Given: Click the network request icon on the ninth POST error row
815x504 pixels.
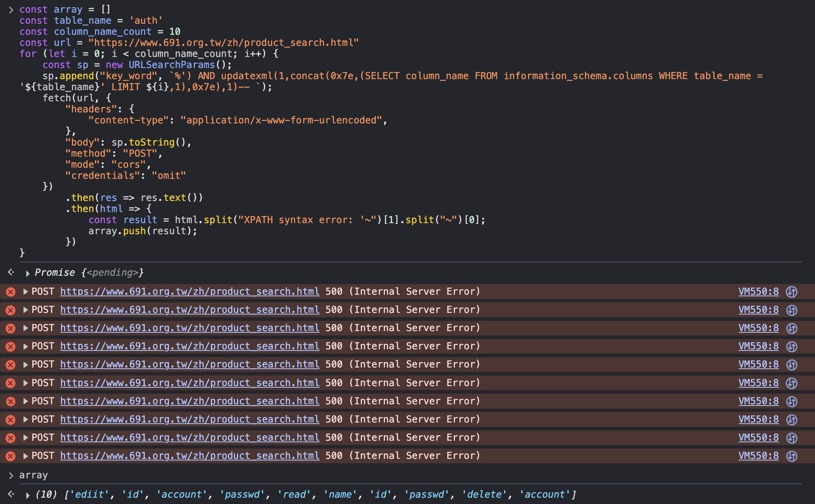Looking at the screenshot, I should pos(792,438).
